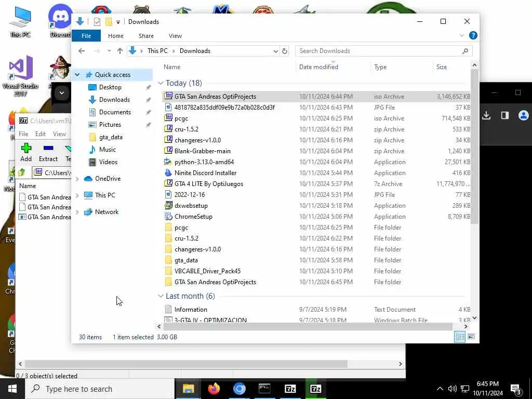Collapse the Today group

pyautogui.click(x=161, y=83)
